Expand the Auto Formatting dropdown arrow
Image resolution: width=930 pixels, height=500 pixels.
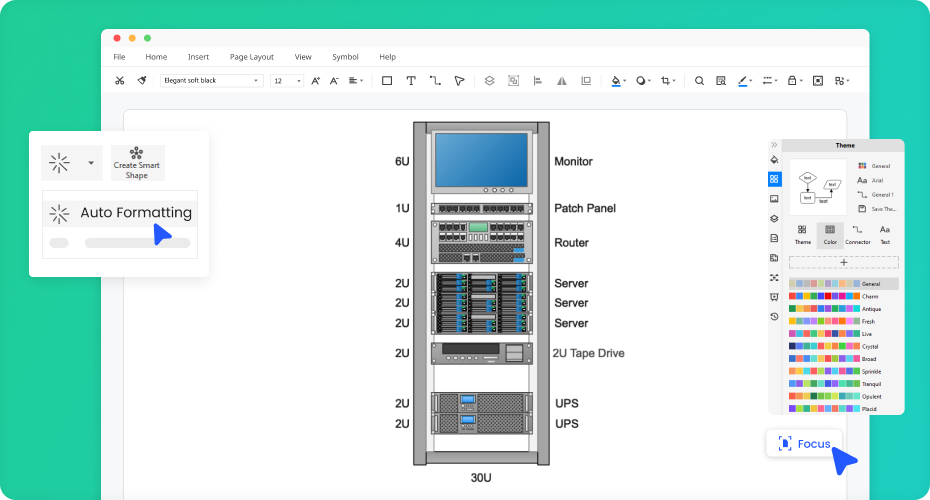click(x=91, y=162)
